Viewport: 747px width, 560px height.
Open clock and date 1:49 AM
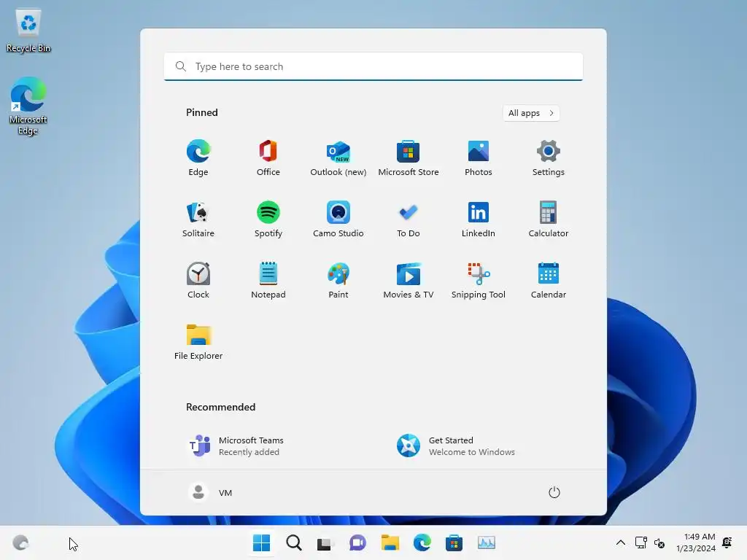pos(695,542)
